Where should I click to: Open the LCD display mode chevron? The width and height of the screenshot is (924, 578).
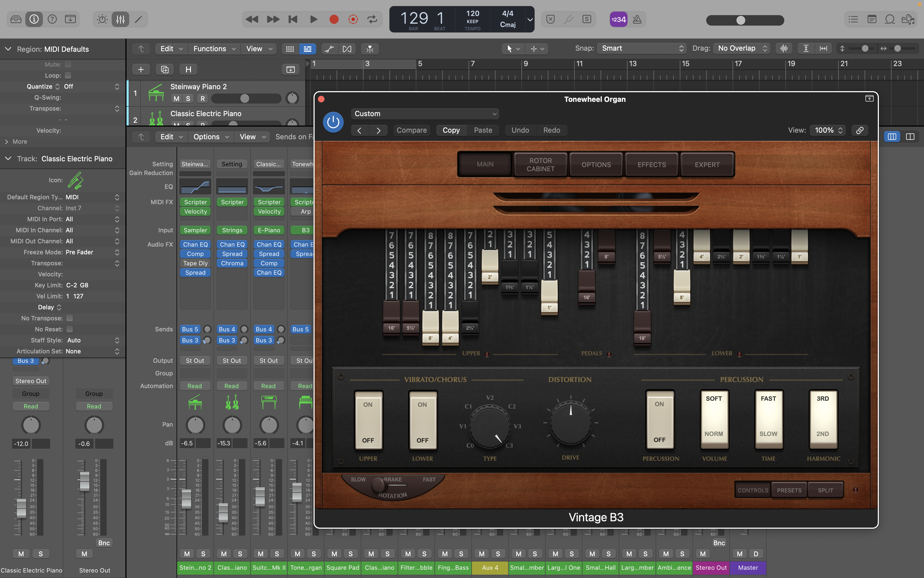pos(530,19)
